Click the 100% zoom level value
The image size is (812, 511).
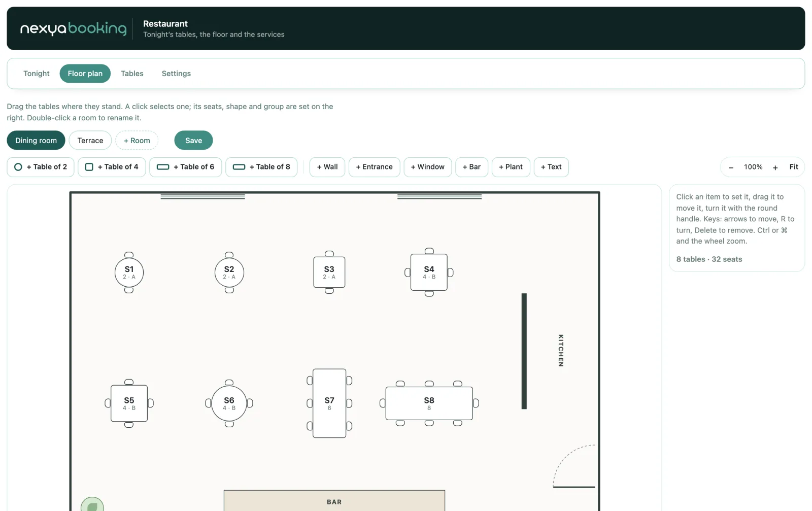[753, 167]
